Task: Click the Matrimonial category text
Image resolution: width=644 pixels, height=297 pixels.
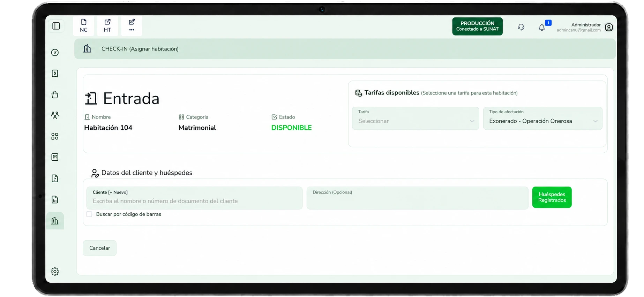Action: point(197,128)
